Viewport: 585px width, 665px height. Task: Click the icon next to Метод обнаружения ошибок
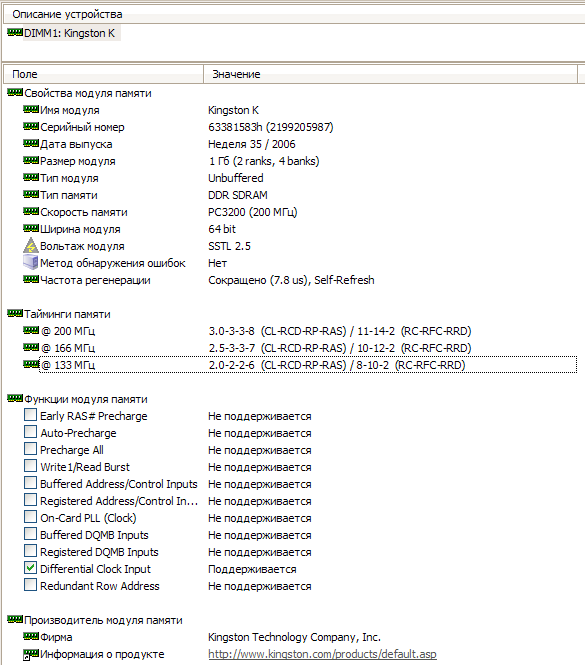tap(31, 262)
